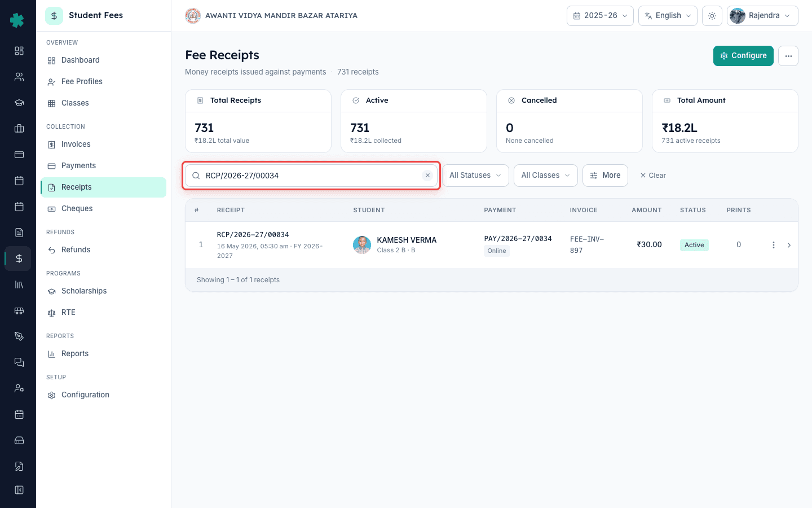Open the Rajendra user profile menu

[762, 16]
